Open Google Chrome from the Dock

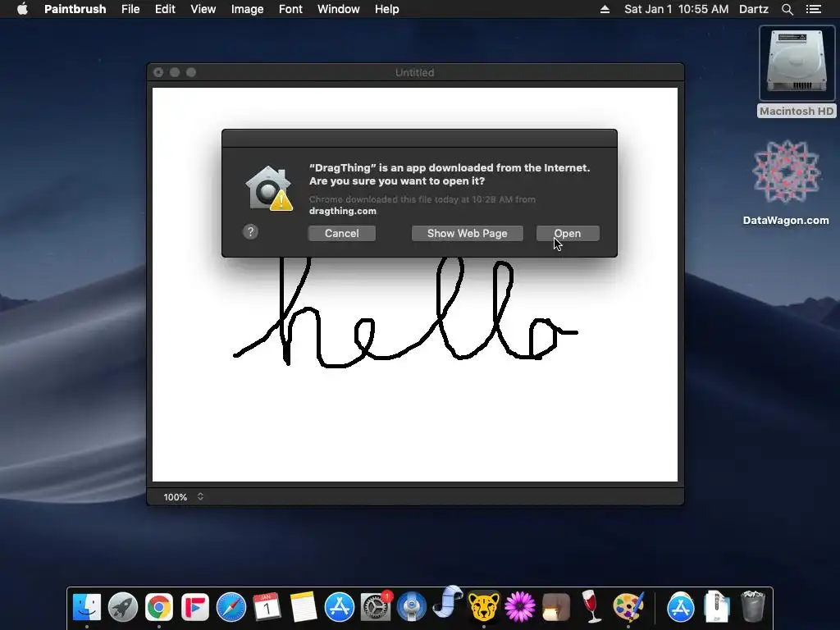pyautogui.click(x=159, y=607)
